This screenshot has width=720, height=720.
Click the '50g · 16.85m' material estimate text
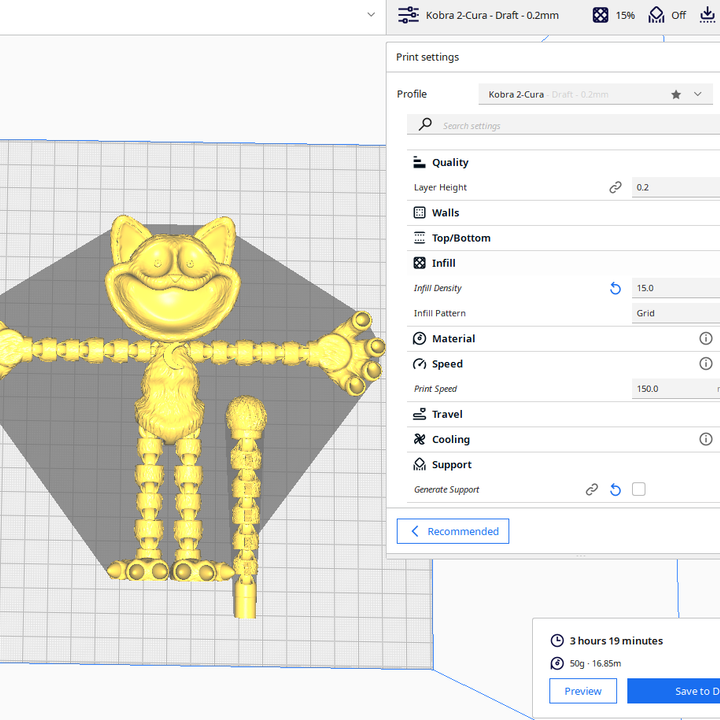pyautogui.click(x=595, y=664)
